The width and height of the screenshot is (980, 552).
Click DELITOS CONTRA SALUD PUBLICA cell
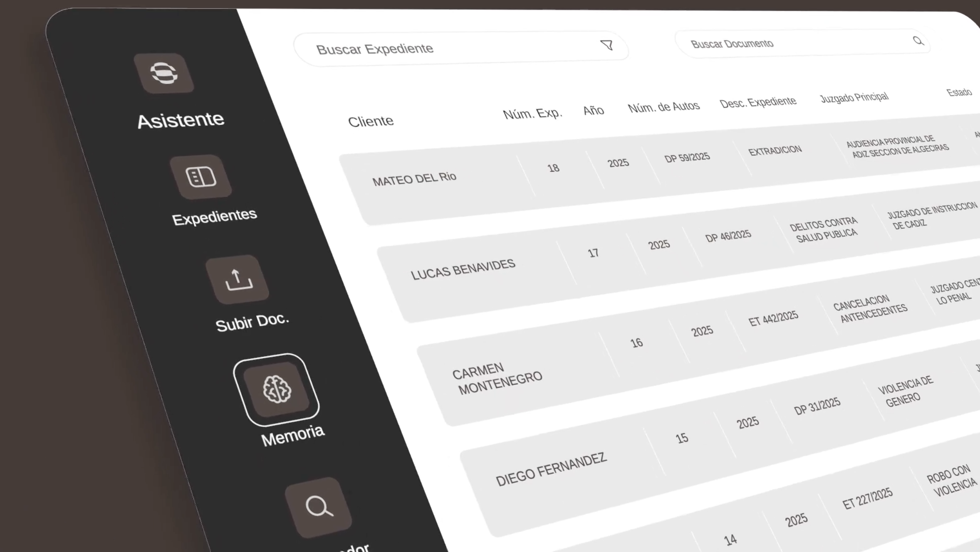click(824, 229)
